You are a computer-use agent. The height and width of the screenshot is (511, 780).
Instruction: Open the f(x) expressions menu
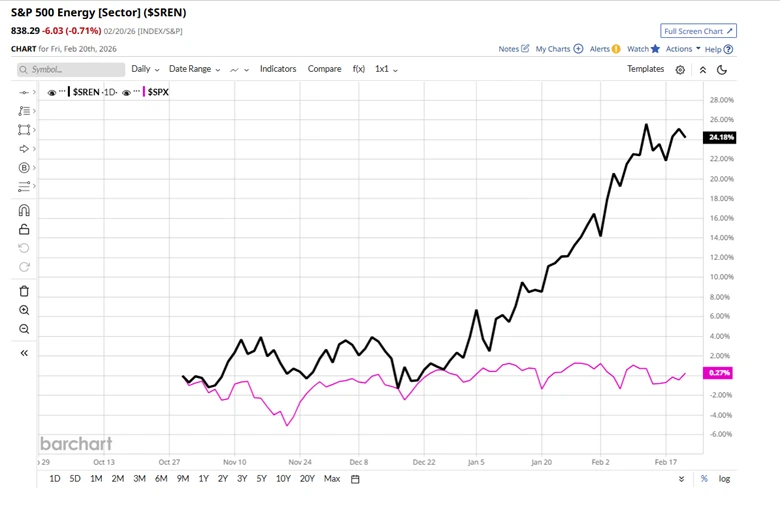click(x=359, y=69)
